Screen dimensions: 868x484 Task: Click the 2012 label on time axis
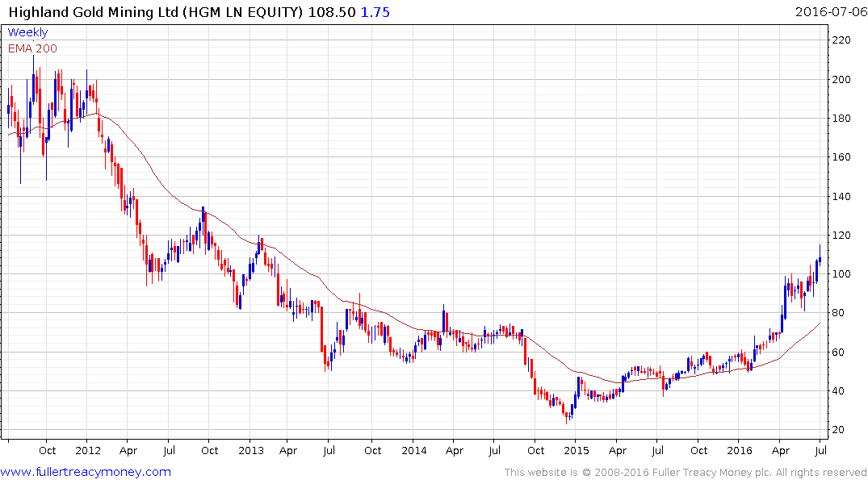(88, 450)
